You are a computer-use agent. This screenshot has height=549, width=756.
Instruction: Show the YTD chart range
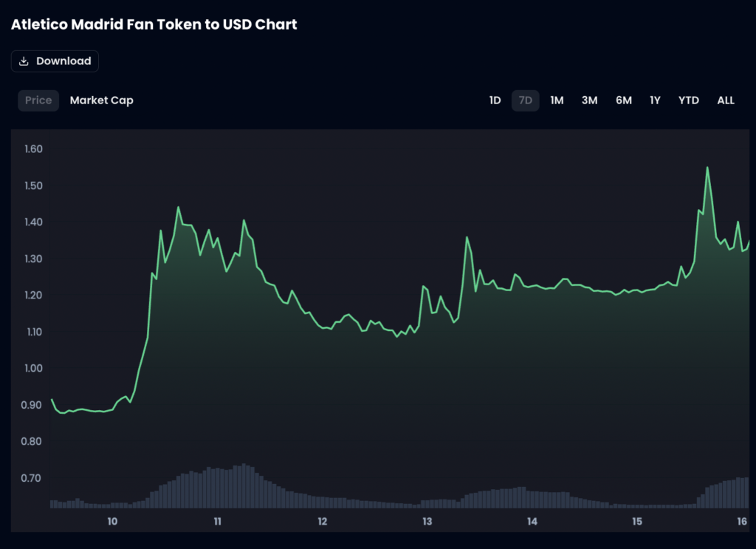(688, 100)
